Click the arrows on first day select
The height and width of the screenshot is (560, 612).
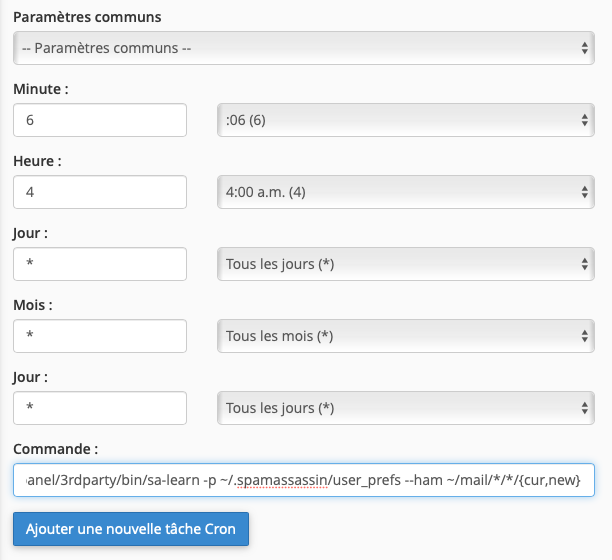point(584,264)
